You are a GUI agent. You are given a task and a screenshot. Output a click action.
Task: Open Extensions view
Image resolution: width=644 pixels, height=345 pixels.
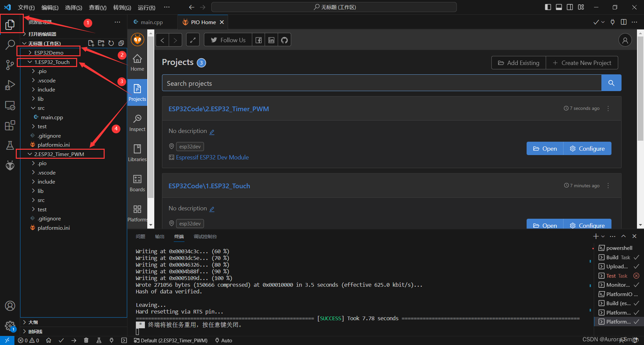pyautogui.click(x=10, y=126)
